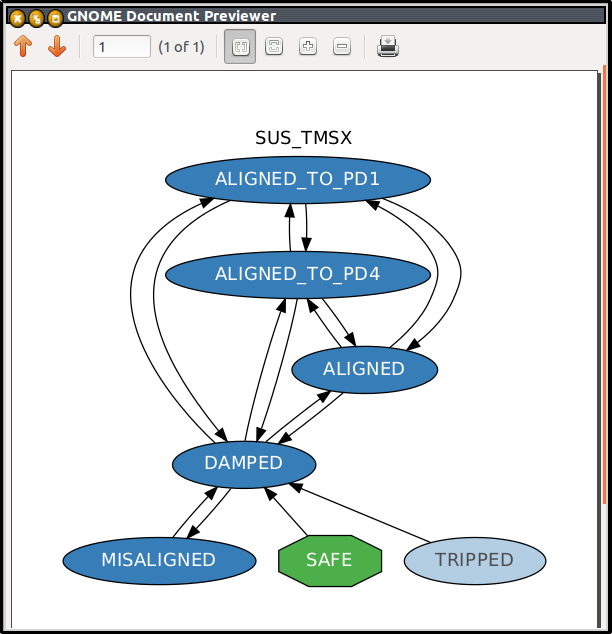Click the page number input field
The width and height of the screenshot is (612, 634).
coord(122,46)
